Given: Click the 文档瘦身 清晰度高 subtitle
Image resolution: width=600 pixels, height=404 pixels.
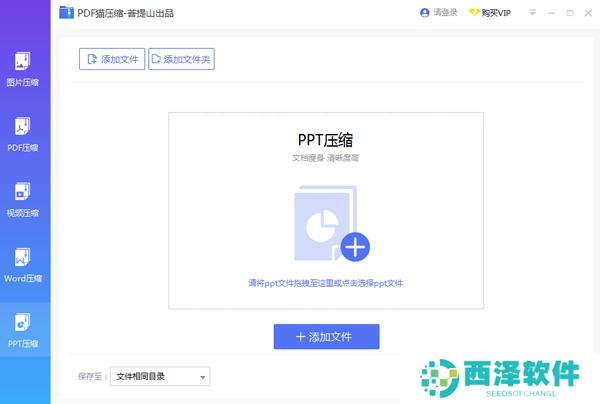Looking at the screenshot, I should coord(326,158).
